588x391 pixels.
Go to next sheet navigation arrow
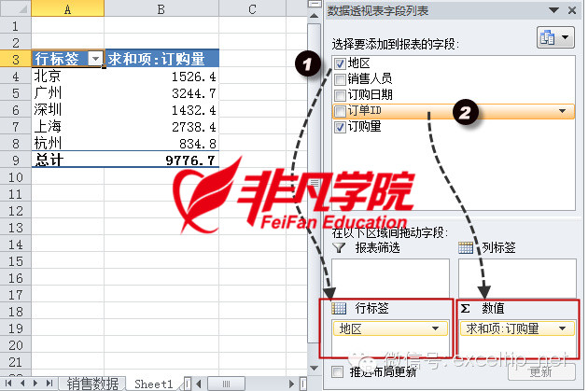point(35,384)
